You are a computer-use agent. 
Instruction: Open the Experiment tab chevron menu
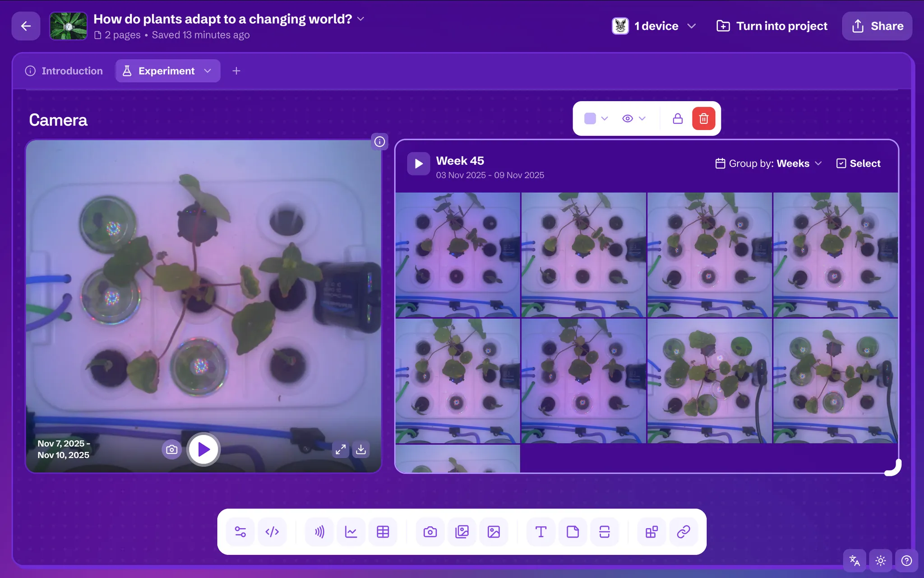click(x=208, y=71)
